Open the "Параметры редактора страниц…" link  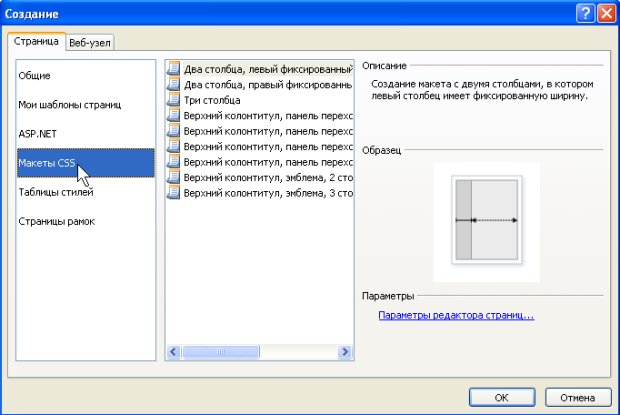(x=456, y=316)
